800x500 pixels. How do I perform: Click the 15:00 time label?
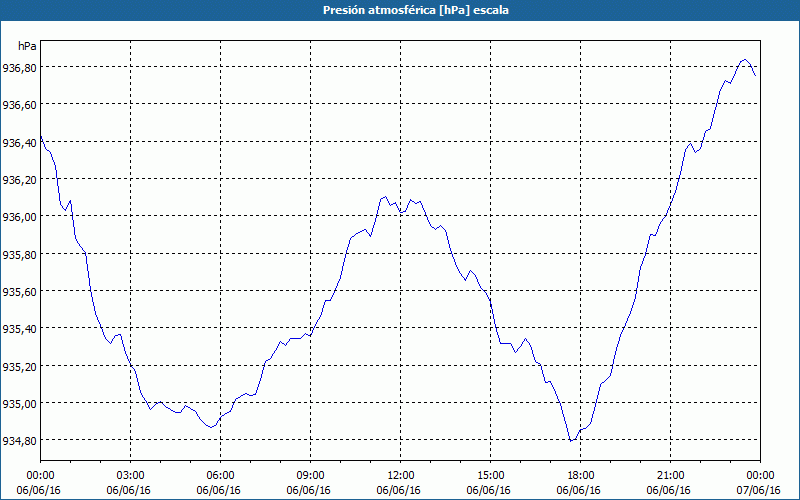(490, 476)
